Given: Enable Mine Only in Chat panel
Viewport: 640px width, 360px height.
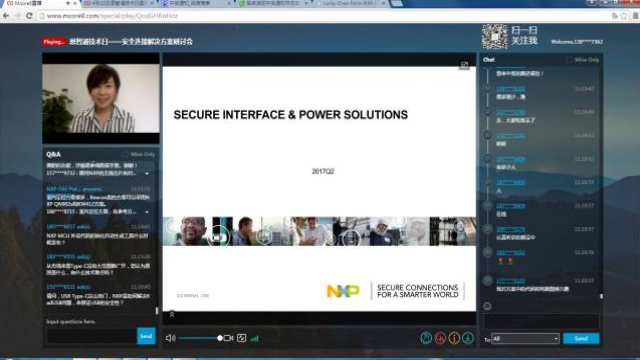Looking at the screenshot, I should click(x=582, y=60).
